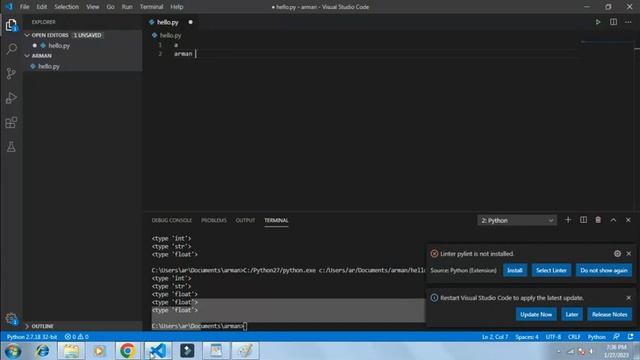
Task: Dismiss the pylint linter notification
Action: [629, 253]
